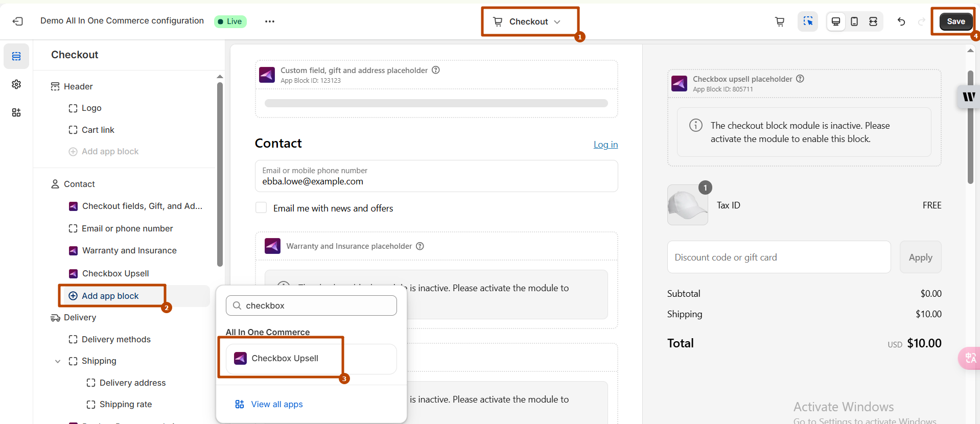Open the settings gear in left sidebar
The image size is (980, 424).
point(16,84)
